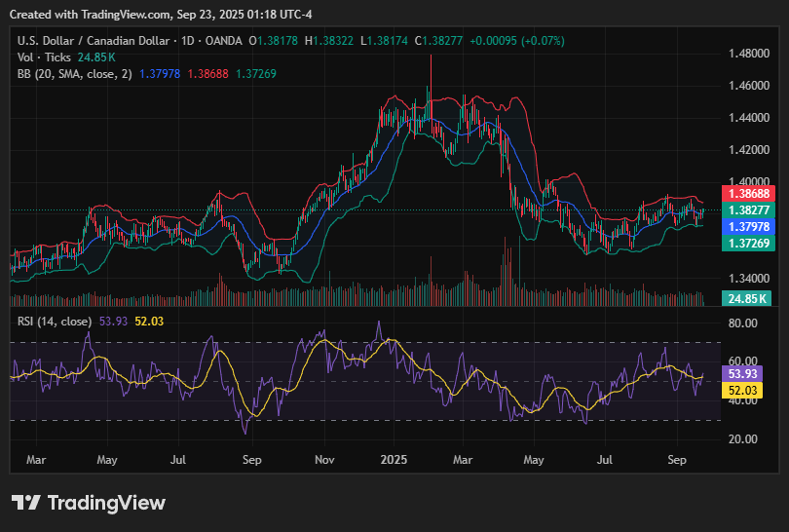
Task: Select the high value H1.38322
Action: pyautogui.click(x=329, y=41)
